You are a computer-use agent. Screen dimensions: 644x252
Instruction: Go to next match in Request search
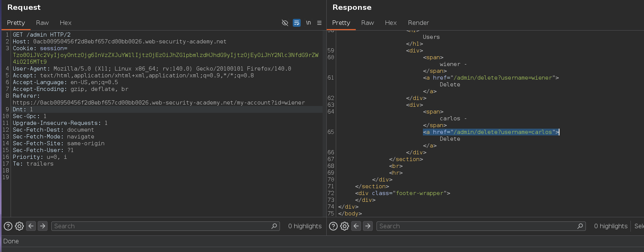[43, 226]
